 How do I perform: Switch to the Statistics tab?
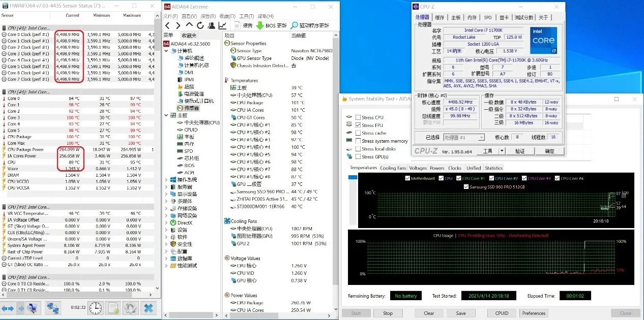493,168
